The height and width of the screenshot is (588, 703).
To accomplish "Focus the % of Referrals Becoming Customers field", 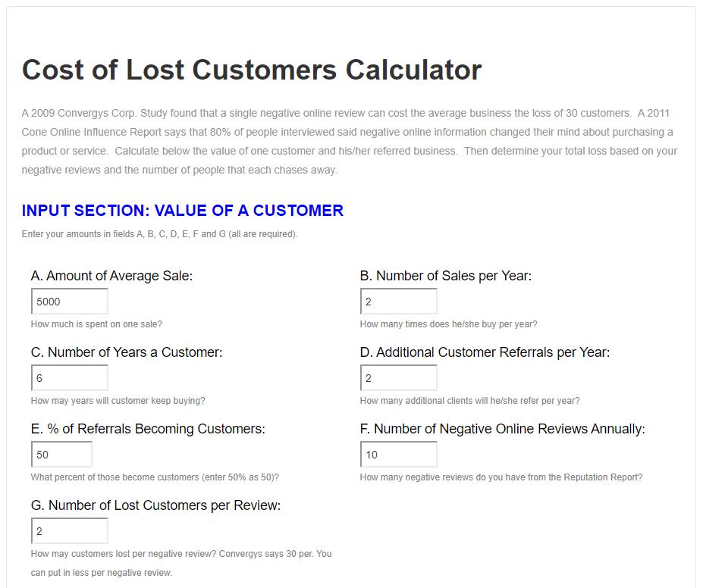I will pos(61,455).
